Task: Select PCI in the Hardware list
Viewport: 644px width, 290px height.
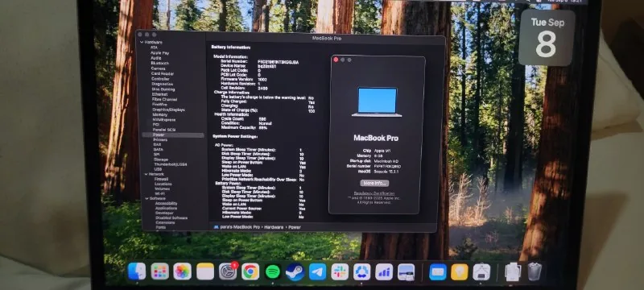Action: [x=156, y=125]
